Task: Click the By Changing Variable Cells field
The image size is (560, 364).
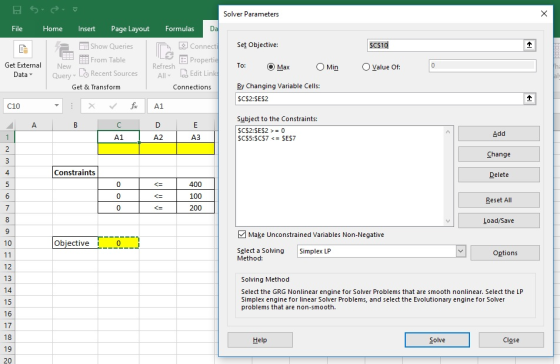Action: pos(379,99)
